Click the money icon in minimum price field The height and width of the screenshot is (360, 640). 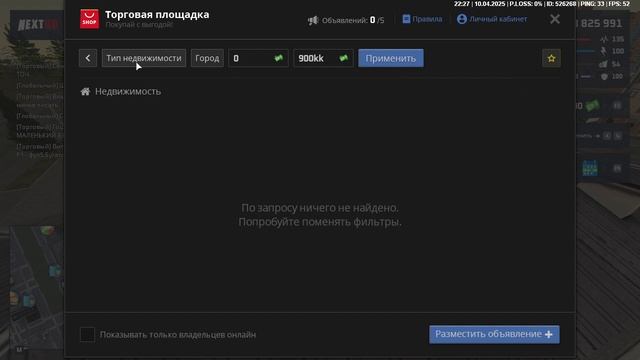pyautogui.click(x=279, y=58)
